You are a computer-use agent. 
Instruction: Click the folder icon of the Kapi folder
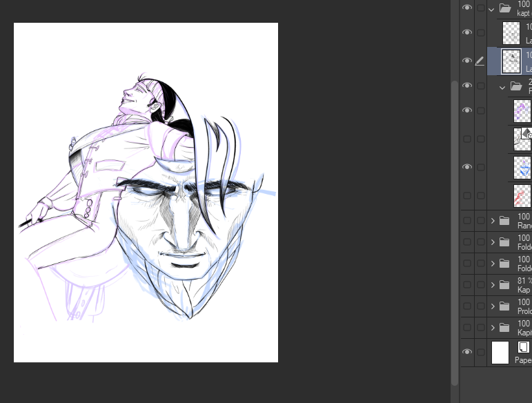[504, 327]
